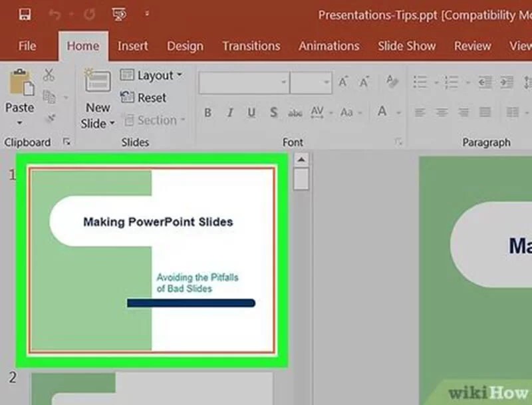Select the Format Painter tool
532x405 pixels.
[51, 118]
